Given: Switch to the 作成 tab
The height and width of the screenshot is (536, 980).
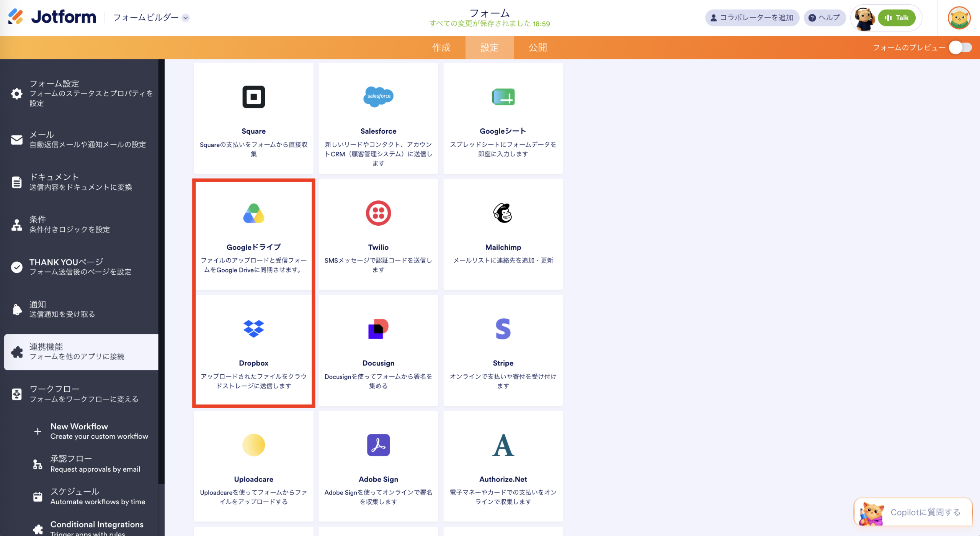Looking at the screenshot, I should click(441, 48).
